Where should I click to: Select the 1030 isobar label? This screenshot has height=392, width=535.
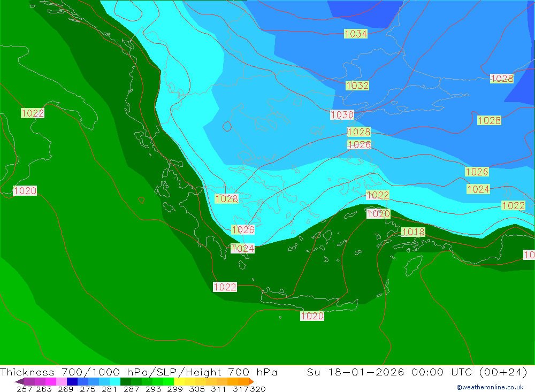342,114
